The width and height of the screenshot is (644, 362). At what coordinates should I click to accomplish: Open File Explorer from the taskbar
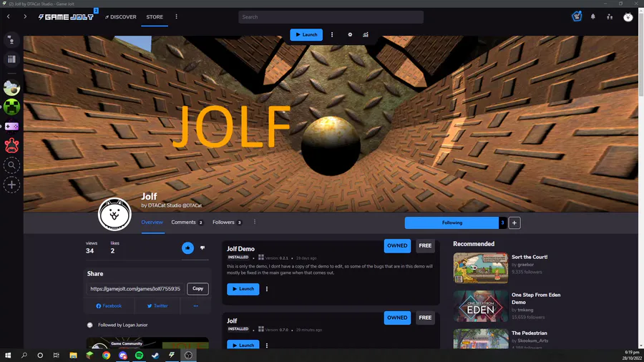coord(73,355)
